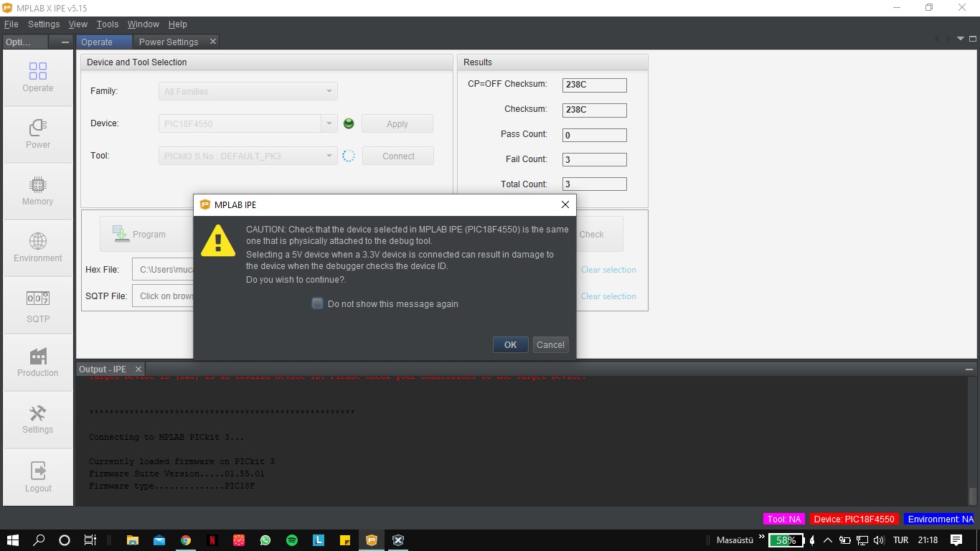Click the SQTP File 'Clear selection' link
This screenshot has height=551, width=980.
point(608,296)
